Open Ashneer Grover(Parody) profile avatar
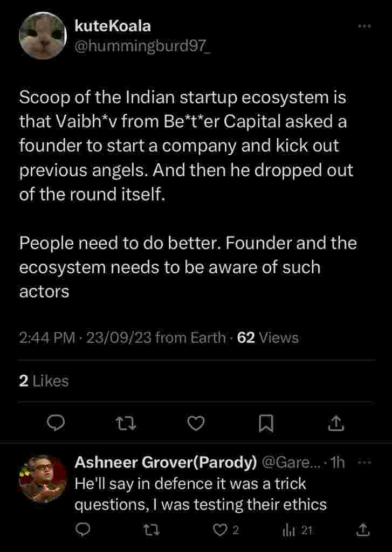 pos(43,479)
